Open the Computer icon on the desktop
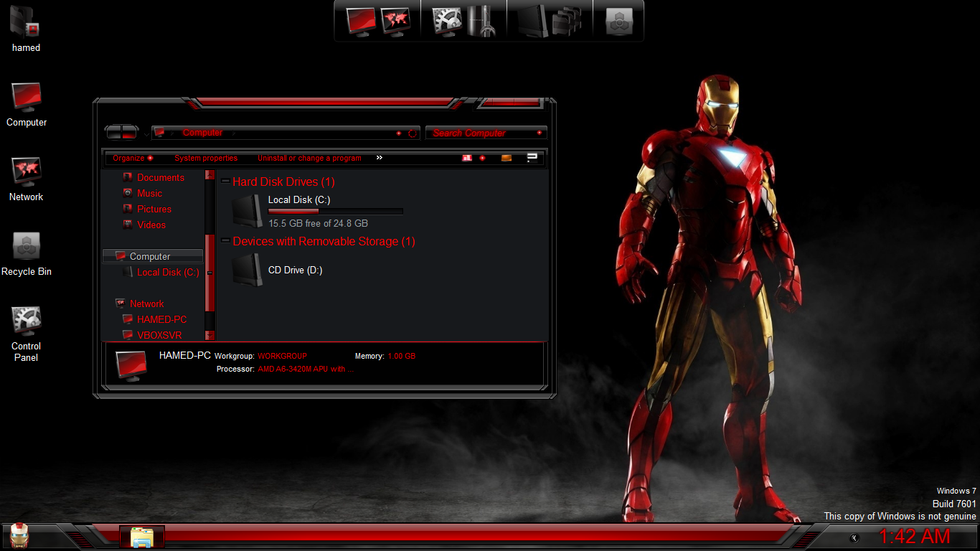This screenshot has height=551, width=980. pos(26,104)
